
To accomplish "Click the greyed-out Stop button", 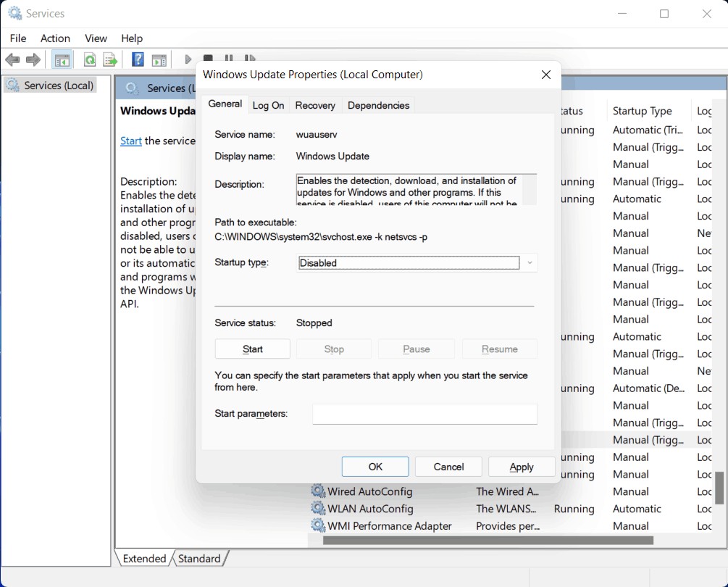I will click(x=334, y=349).
